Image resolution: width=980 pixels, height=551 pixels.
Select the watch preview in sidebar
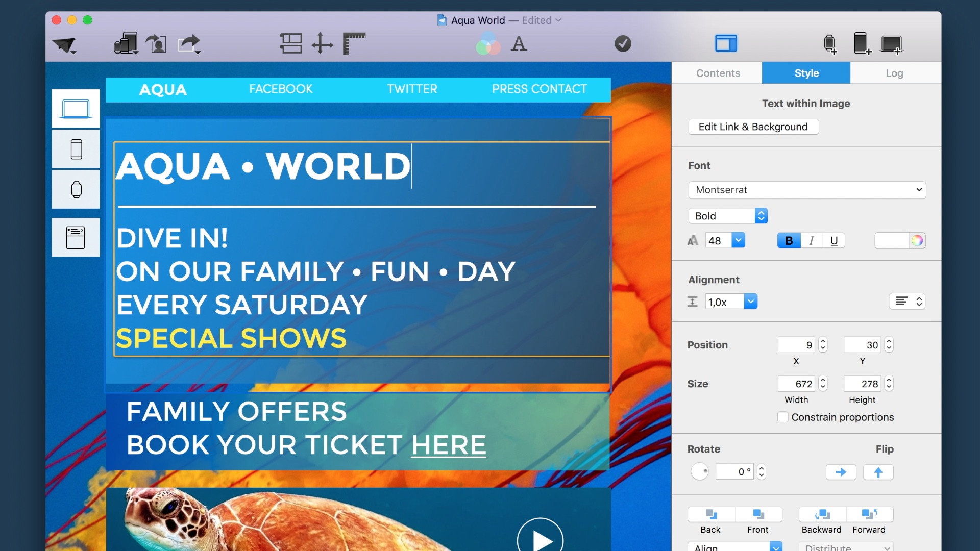[76, 189]
